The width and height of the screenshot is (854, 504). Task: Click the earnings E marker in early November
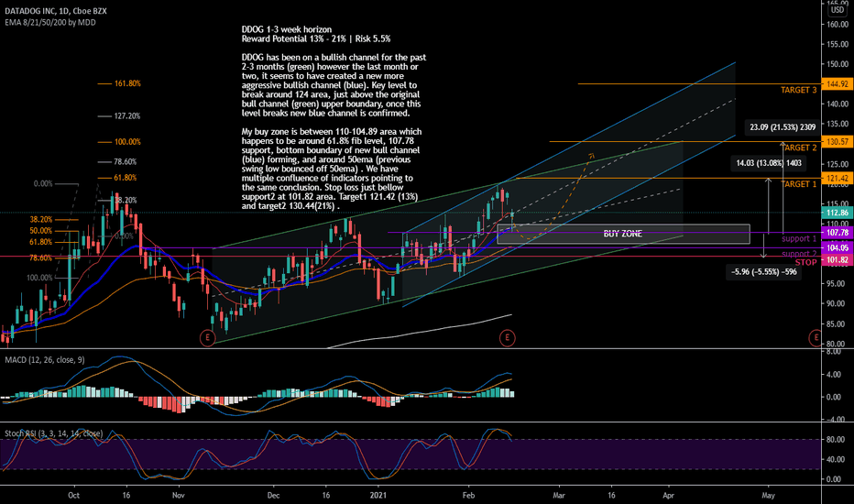tap(207, 338)
